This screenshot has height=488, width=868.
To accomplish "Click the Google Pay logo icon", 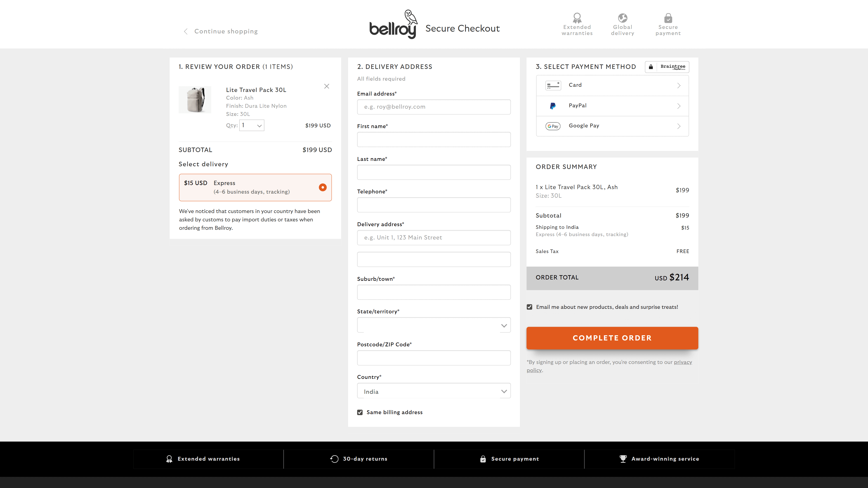I will tap(553, 126).
